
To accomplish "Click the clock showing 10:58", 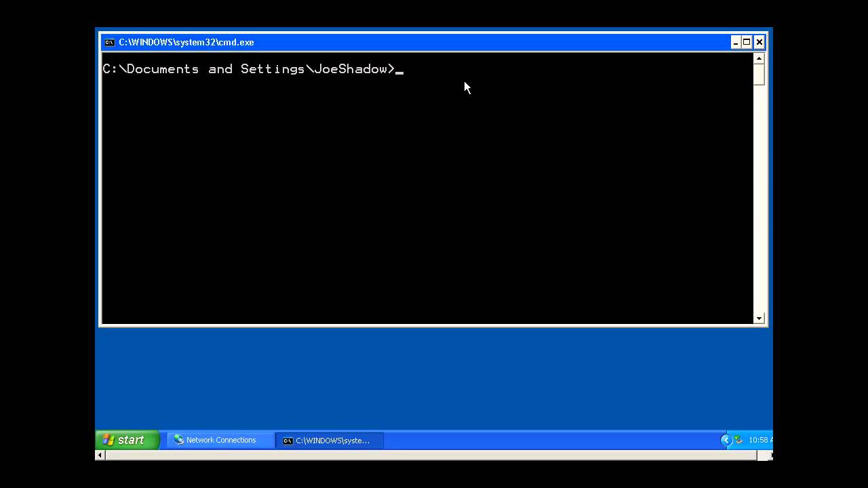I will click(761, 440).
